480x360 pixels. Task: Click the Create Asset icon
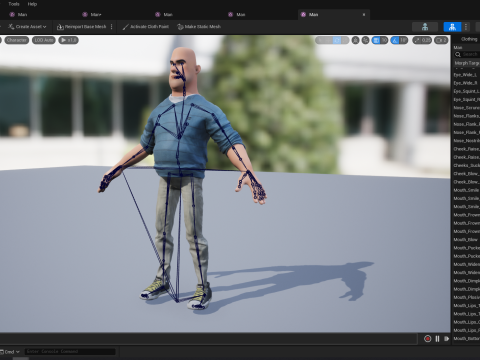(x=11, y=27)
